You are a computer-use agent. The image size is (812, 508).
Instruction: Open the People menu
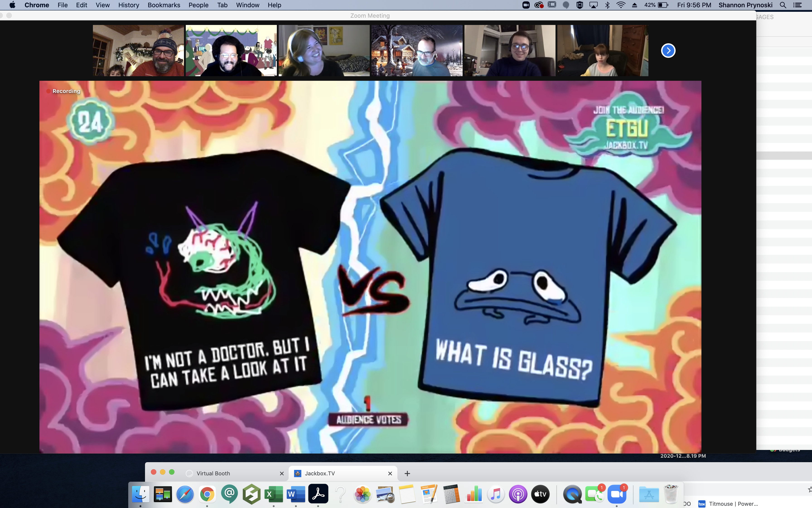(x=198, y=5)
